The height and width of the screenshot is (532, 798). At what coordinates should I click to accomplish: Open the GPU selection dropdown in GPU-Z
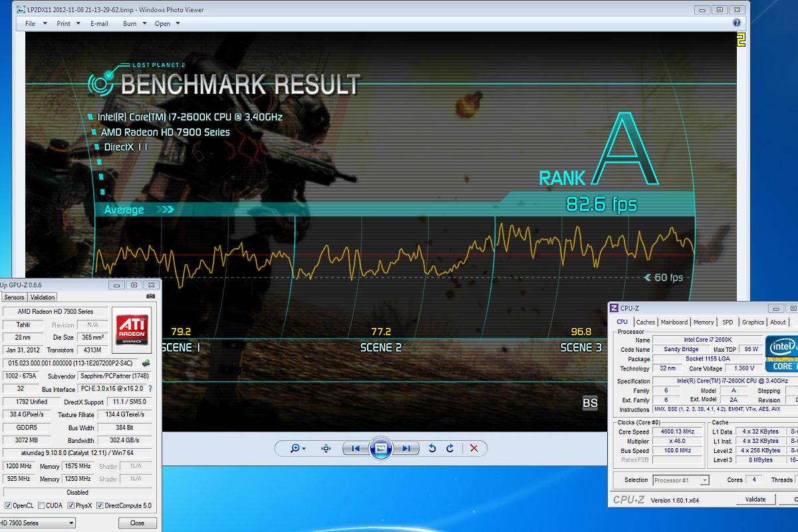click(37, 523)
